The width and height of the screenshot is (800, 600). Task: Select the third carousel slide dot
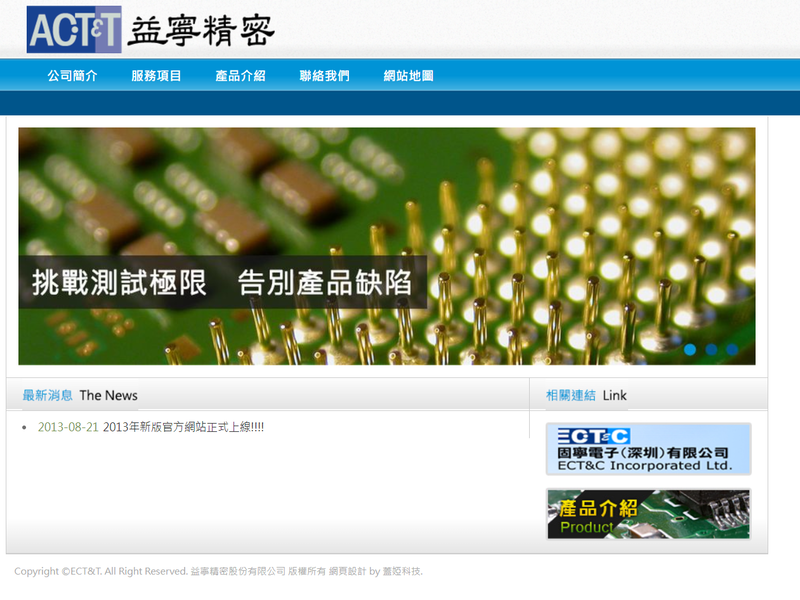(x=732, y=349)
